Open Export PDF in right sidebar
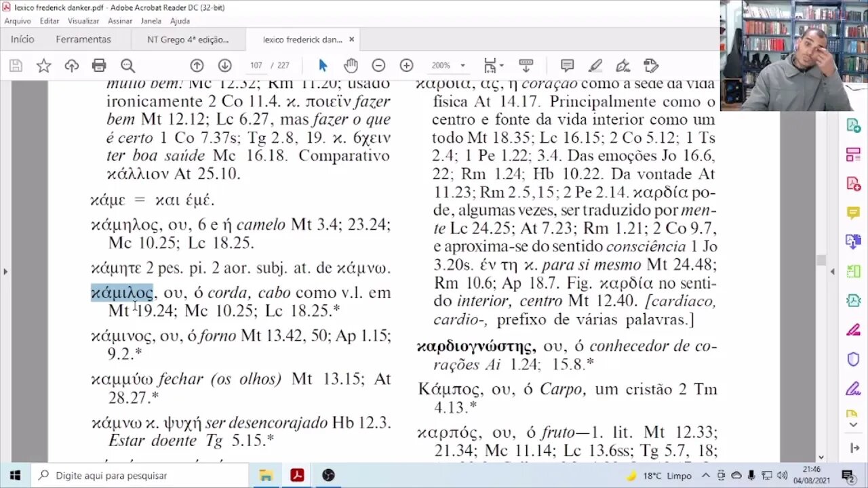 pos(853,125)
